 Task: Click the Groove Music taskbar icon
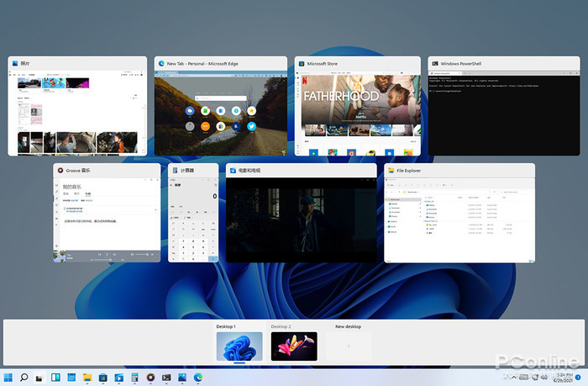pyautogui.click(x=150, y=378)
